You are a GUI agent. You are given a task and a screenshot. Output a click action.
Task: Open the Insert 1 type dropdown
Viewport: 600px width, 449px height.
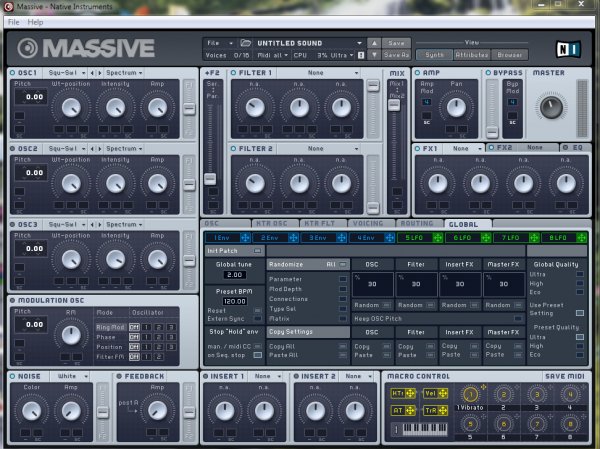267,376
